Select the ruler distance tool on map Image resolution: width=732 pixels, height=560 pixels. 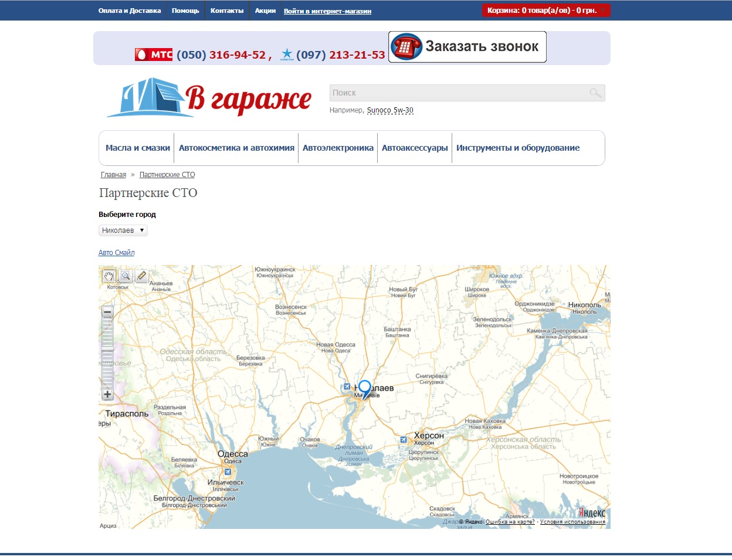click(x=141, y=276)
